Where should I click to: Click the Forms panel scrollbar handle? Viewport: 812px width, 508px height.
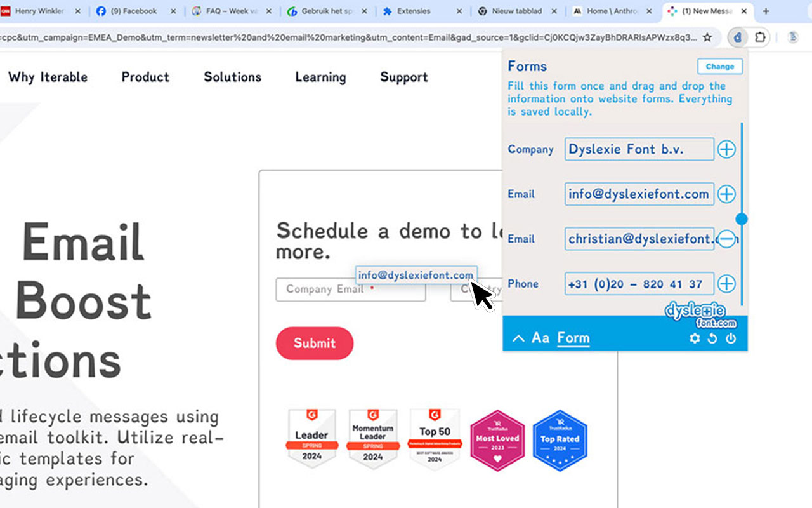[742, 219]
